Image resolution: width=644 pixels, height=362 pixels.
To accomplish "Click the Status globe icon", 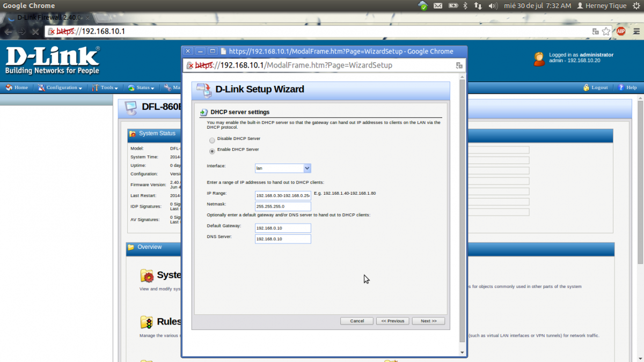I will 131,87.
